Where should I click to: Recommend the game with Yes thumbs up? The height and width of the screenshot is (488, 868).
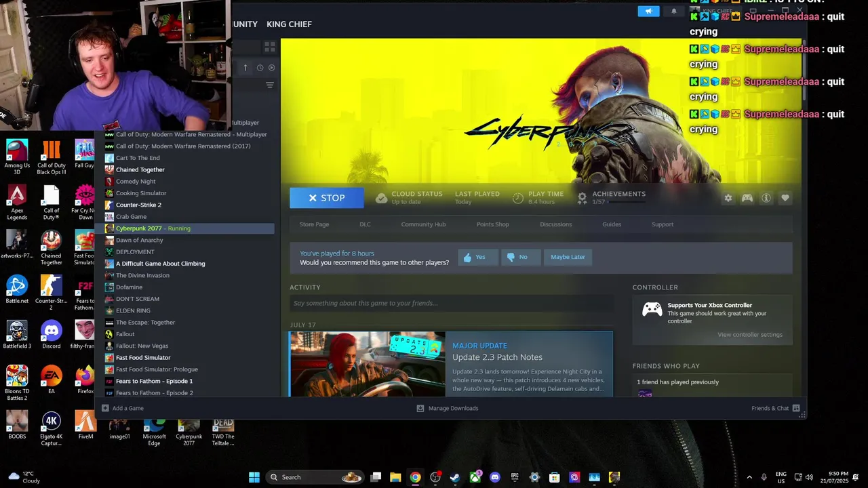tap(478, 257)
